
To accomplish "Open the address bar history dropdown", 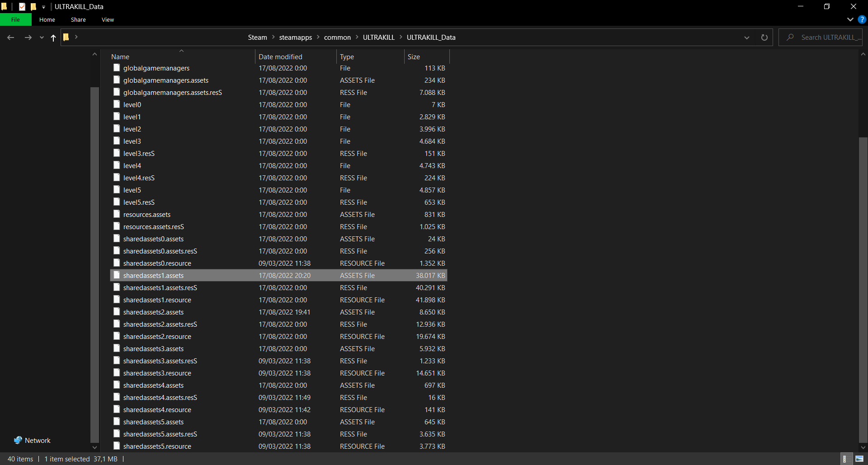I will 747,38.
